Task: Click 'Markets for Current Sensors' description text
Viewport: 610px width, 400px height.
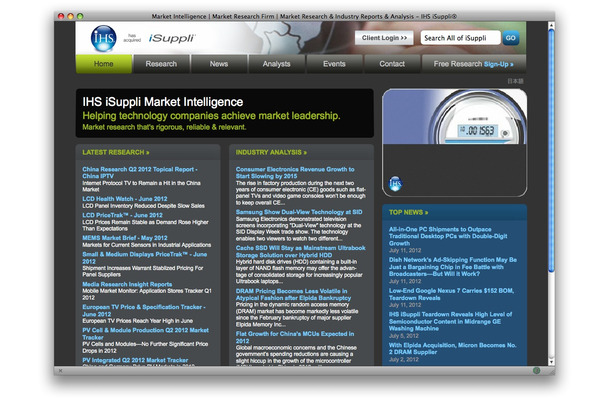Action: coord(146,245)
